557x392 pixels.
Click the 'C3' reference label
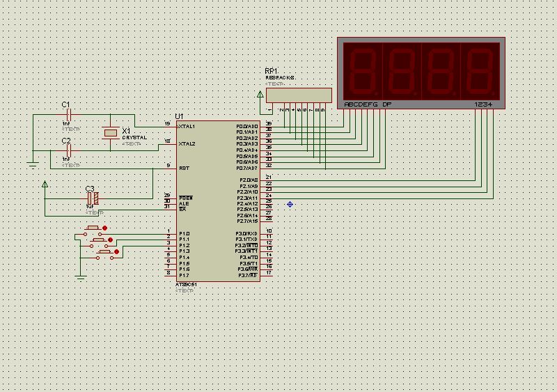point(90,189)
